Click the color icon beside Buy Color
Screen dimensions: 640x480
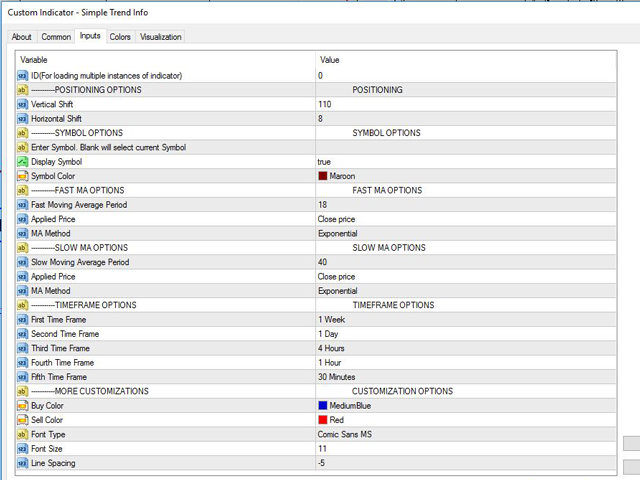pos(22,406)
